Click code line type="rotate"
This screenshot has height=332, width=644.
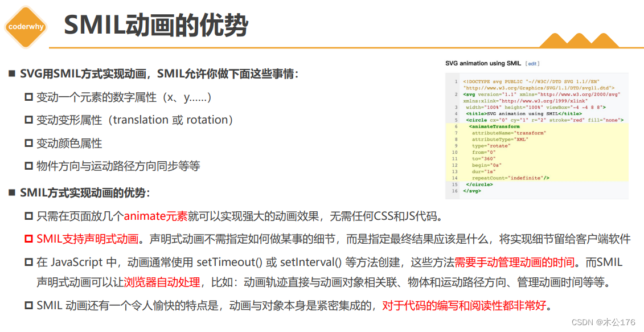[491, 146]
